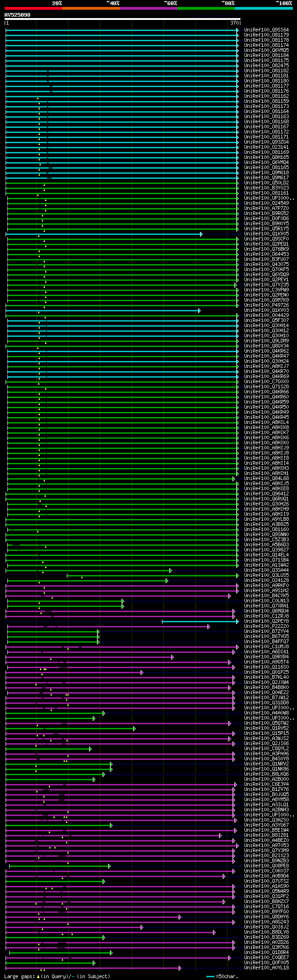The width and height of the screenshot is (297, 980).
Task: Select the UniRef100_C7G0X0 label
Action: pos(266,382)
